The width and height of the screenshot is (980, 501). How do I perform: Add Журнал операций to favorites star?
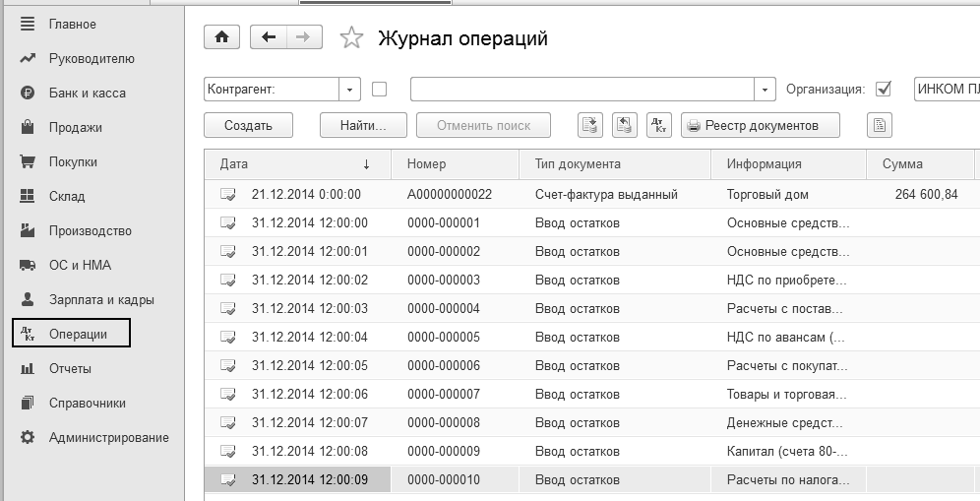tap(350, 38)
